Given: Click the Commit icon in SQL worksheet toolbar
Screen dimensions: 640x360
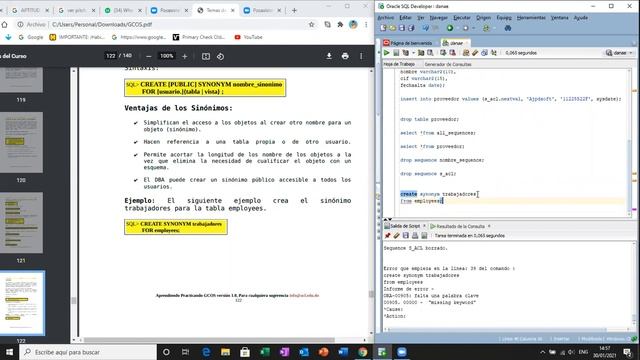Looking at the screenshot, I should 443,53.
